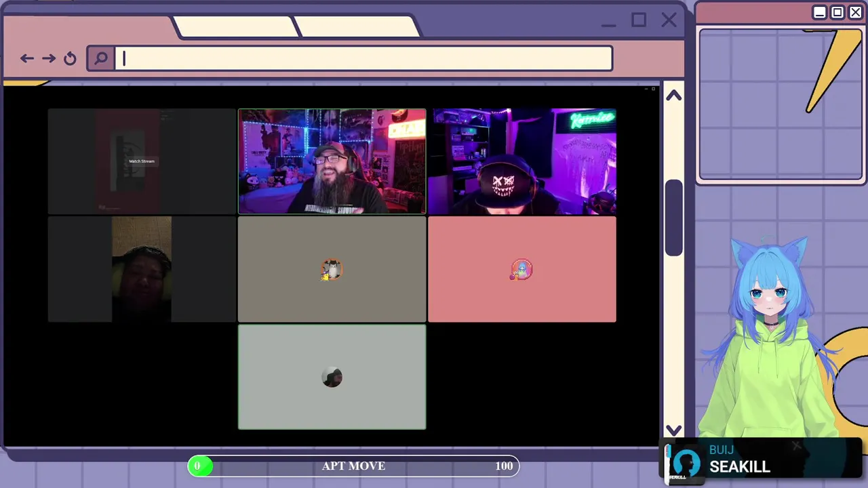
Task: Click the avatar in the pink tile
Action: point(521,270)
